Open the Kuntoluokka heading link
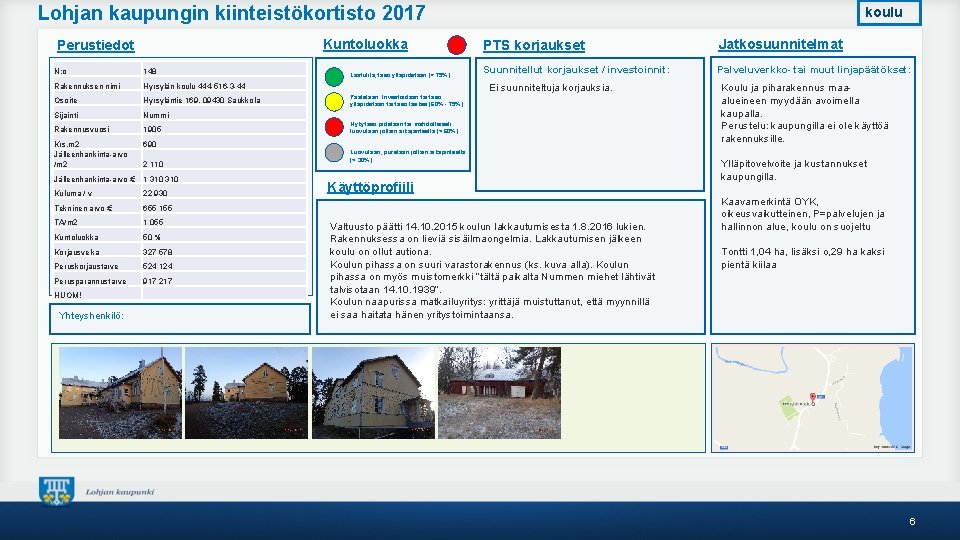 pyautogui.click(x=366, y=44)
